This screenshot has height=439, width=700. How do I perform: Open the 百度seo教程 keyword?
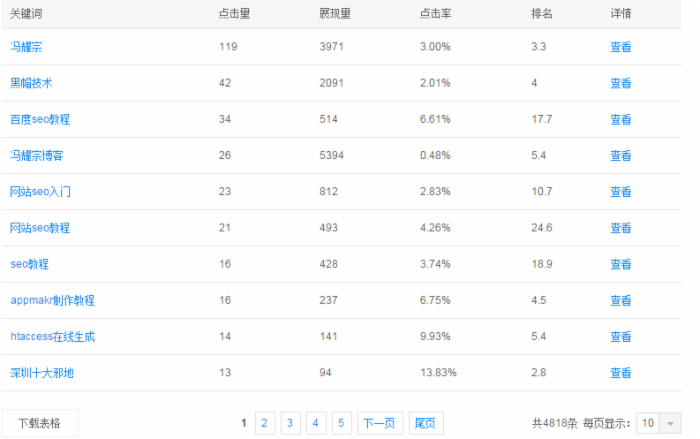coord(40,119)
